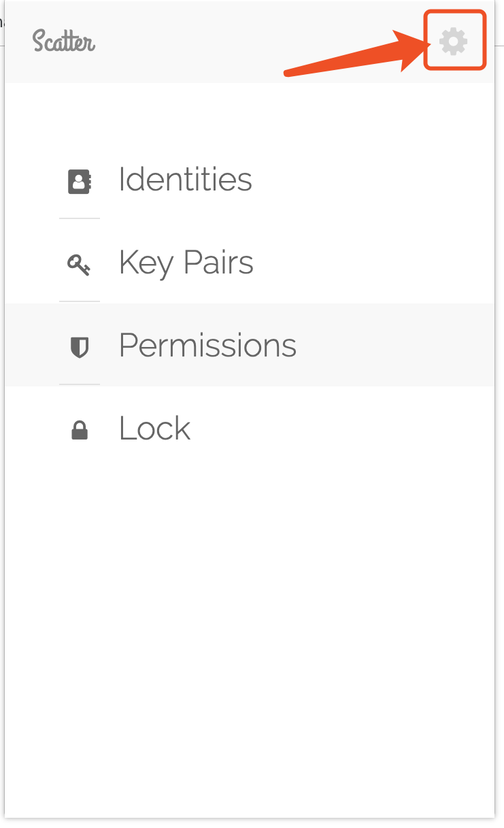
Task: Click the Lock padlock icon
Action: pyautogui.click(x=80, y=430)
